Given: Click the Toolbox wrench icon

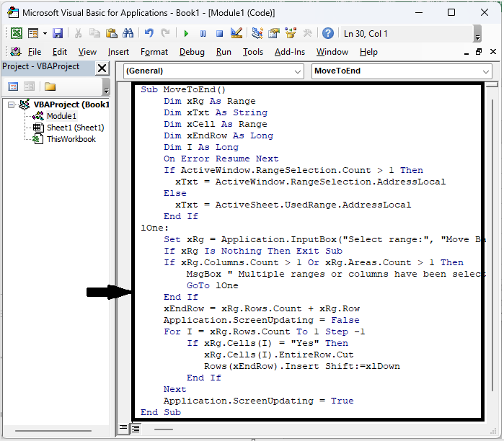Looking at the screenshot, I should (307, 33).
